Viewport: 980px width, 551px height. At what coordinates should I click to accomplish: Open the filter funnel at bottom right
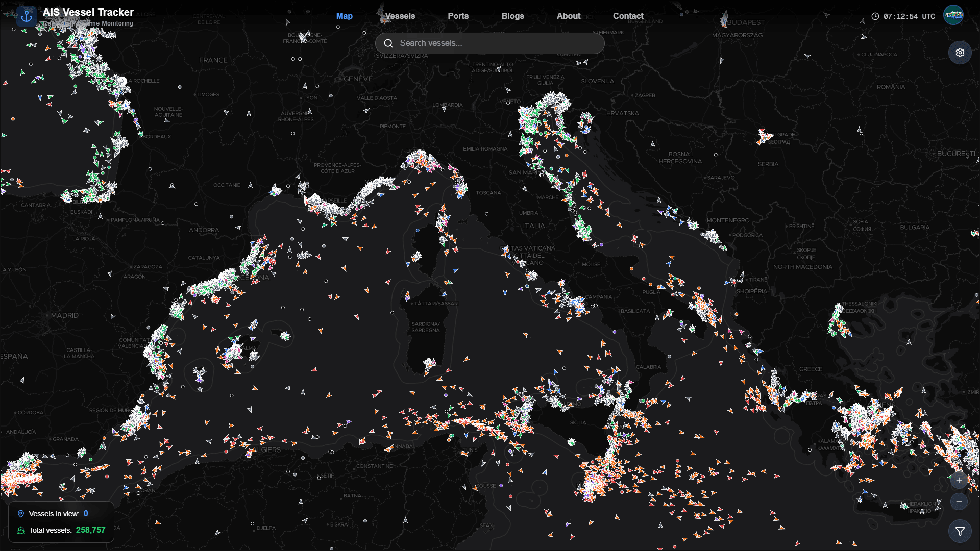960,531
